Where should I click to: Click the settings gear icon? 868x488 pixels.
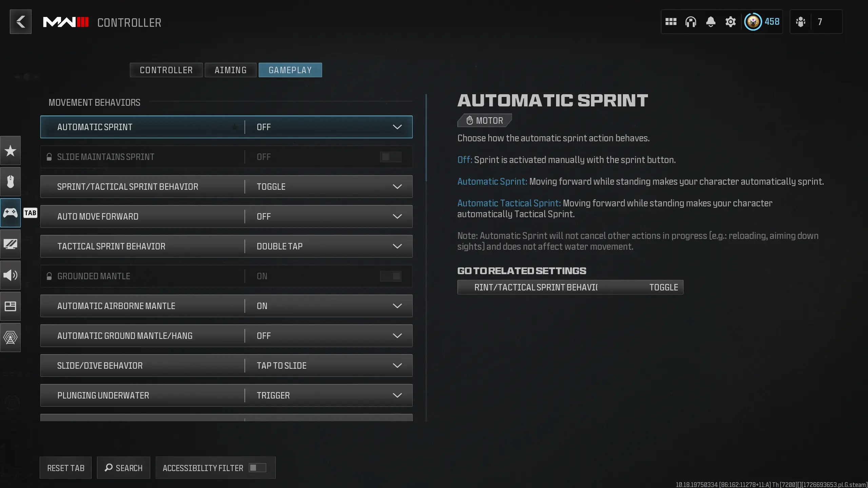[730, 22]
